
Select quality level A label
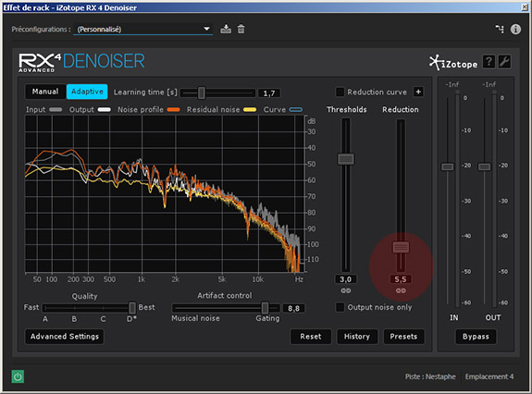pos(45,319)
